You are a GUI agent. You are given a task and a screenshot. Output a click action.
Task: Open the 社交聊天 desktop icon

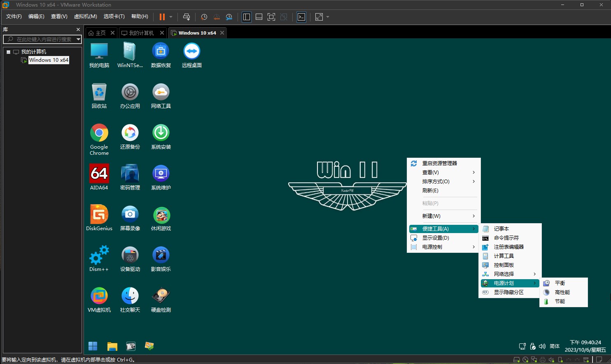coord(130,300)
